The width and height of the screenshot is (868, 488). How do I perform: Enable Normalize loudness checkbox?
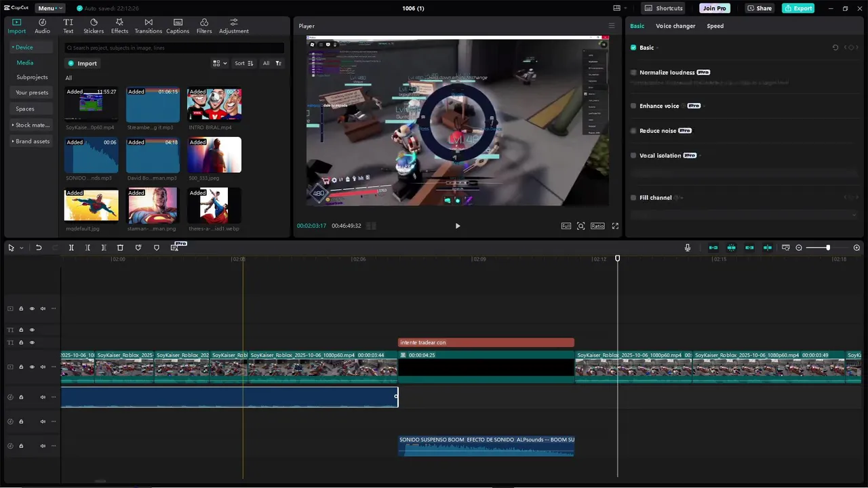633,73
